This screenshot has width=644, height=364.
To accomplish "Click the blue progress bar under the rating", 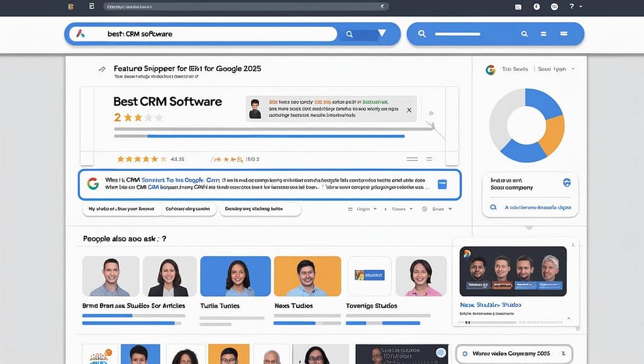I will pos(275,136).
